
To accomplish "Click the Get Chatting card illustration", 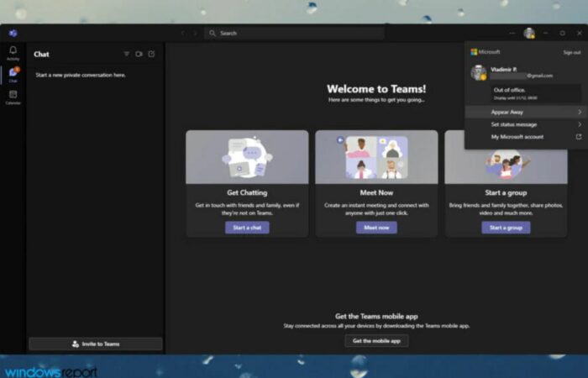I will 247,157.
